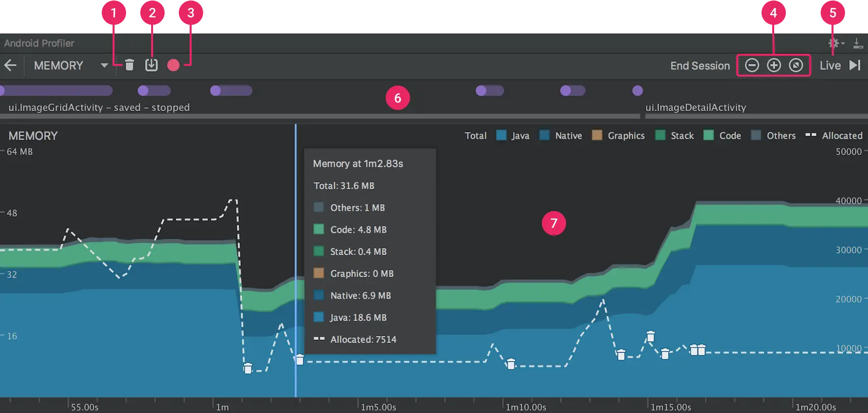Image resolution: width=868 pixels, height=413 pixels.
Task: Click the Total: 31.6 MB tooltip value
Action: point(344,186)
